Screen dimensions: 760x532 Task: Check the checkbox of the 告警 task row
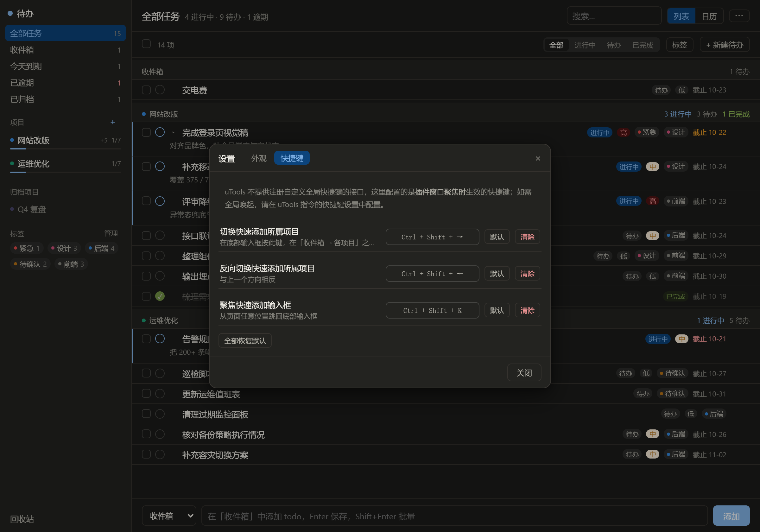tap(146, 339)
